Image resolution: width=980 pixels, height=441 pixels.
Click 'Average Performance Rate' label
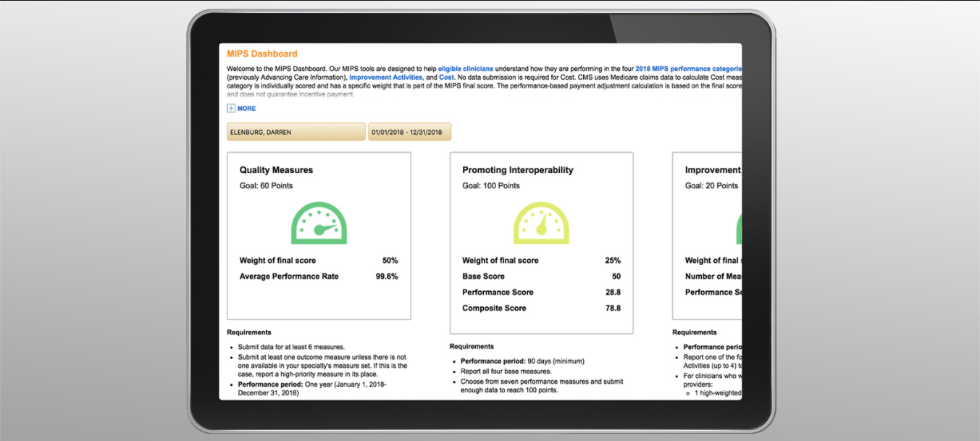[289, 277]
